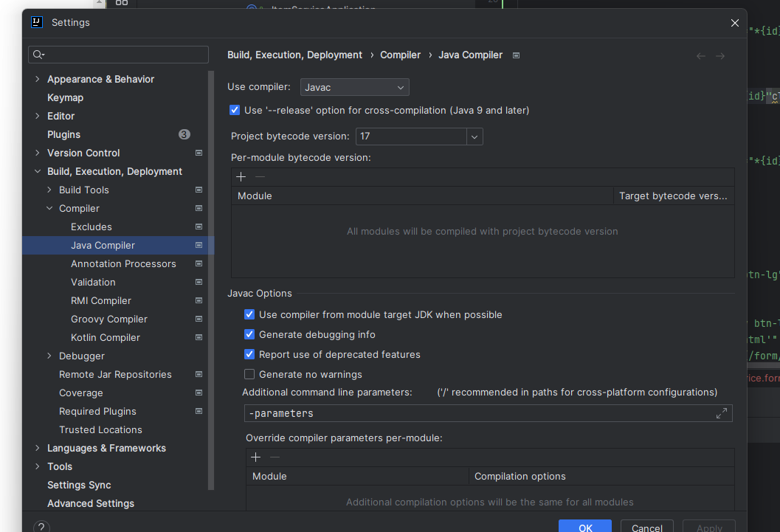Open Settings Sync page
The height and width of the screenshot is (532, 780).
tap(79, 485)
